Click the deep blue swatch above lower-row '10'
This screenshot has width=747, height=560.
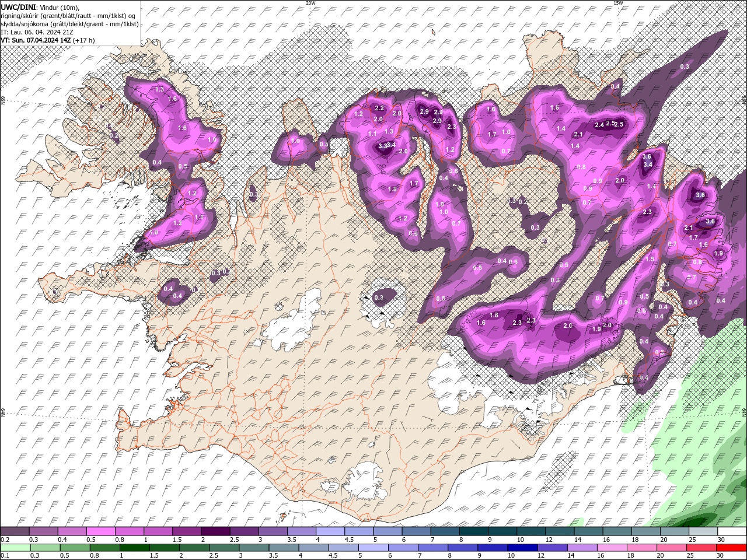click(x=522, y=548)
